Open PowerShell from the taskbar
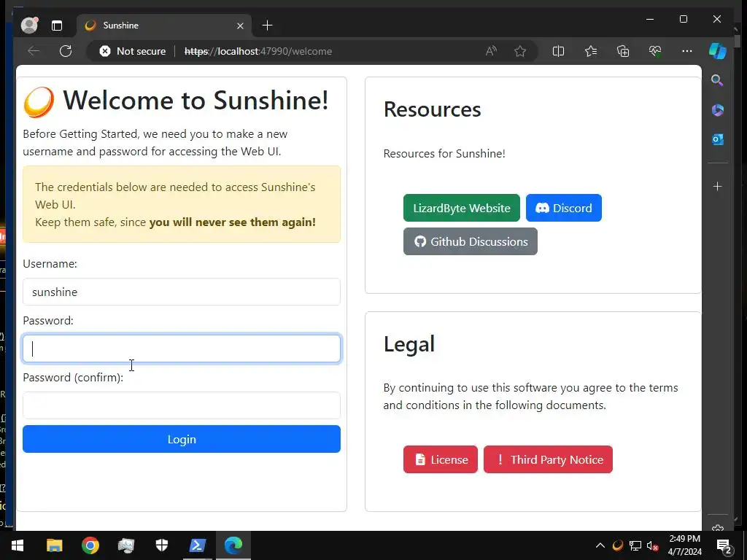 pos(198,545)
